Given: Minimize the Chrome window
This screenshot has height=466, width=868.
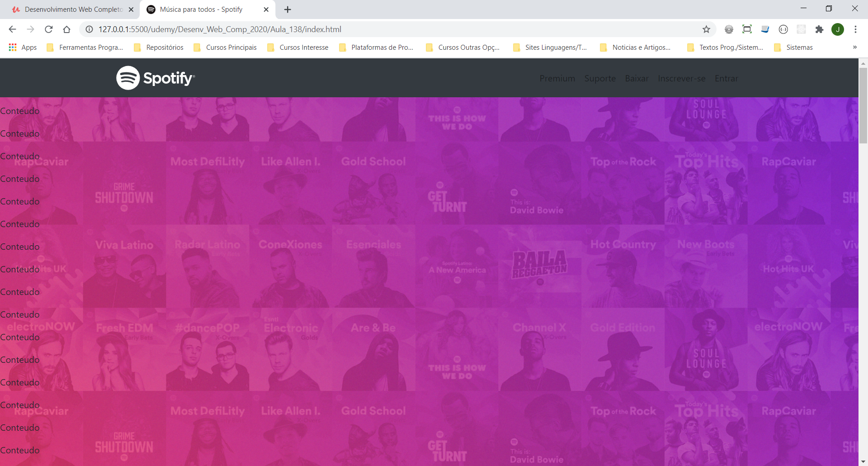Looking at the screenshot, I should 803,9.
